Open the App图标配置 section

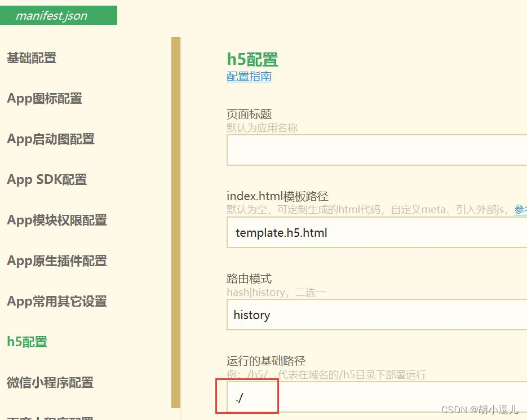(45, 99)
